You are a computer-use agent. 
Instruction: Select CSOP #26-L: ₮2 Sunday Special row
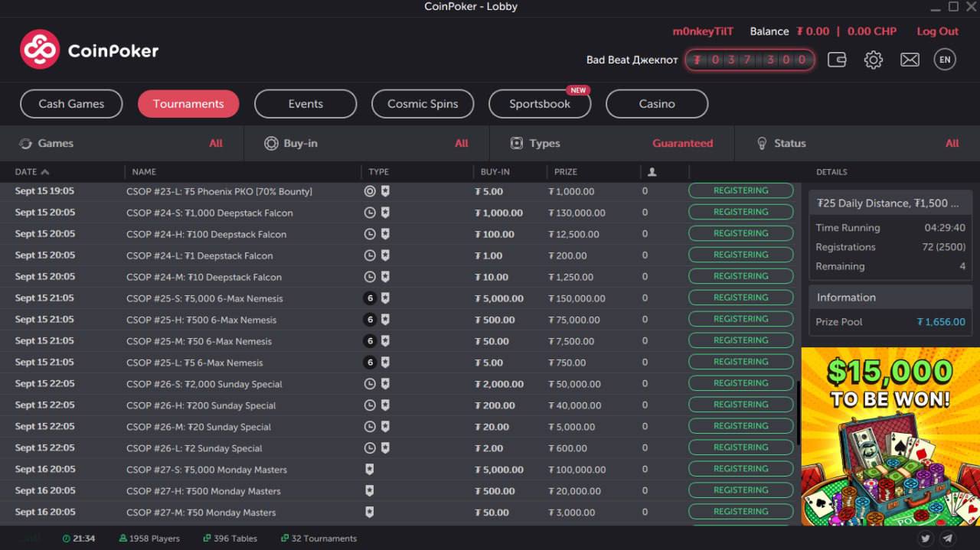[398, 448]
